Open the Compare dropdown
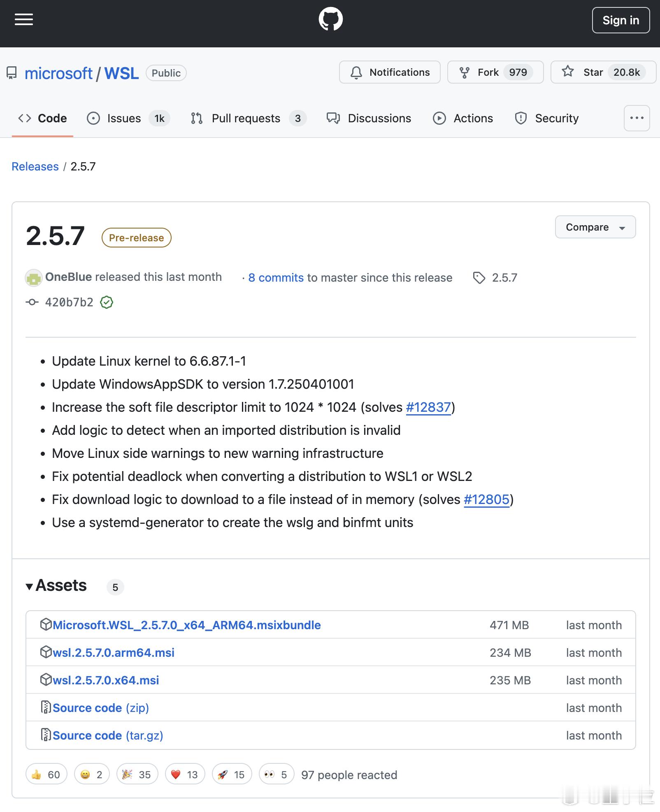 pyautogui.click(x=595, y=227)
